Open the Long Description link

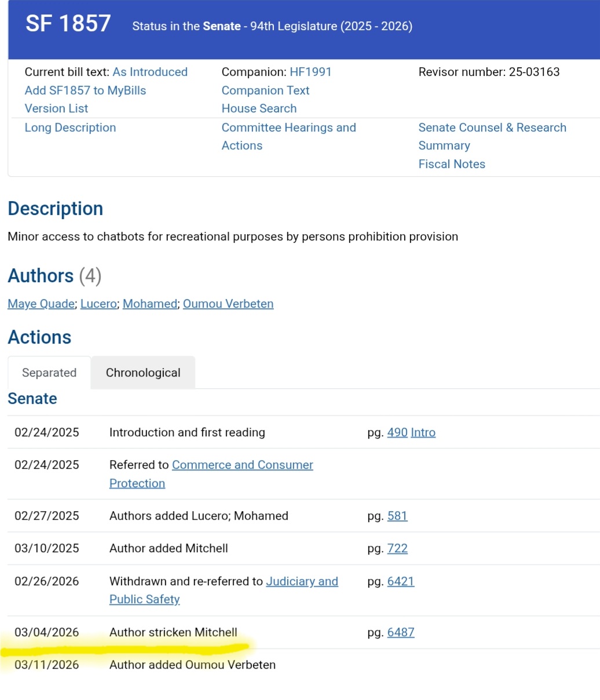70,127
